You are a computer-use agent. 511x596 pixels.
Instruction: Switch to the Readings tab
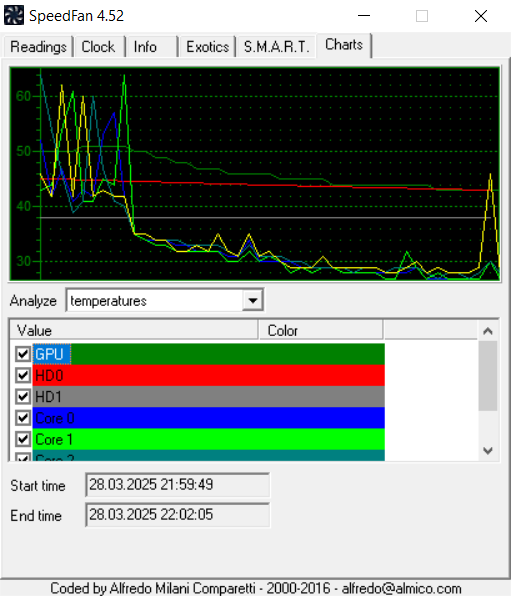(38, 47)
